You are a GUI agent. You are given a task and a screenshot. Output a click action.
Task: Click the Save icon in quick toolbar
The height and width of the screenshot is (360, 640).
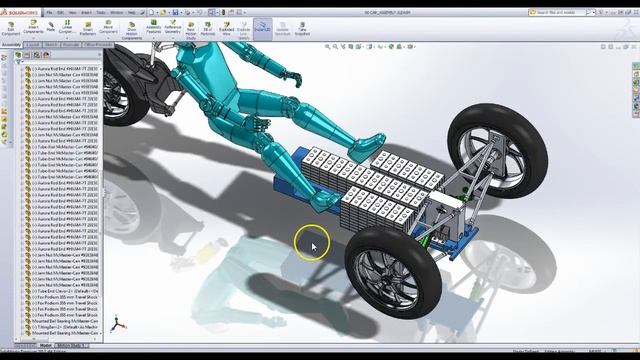pos(175,13)
